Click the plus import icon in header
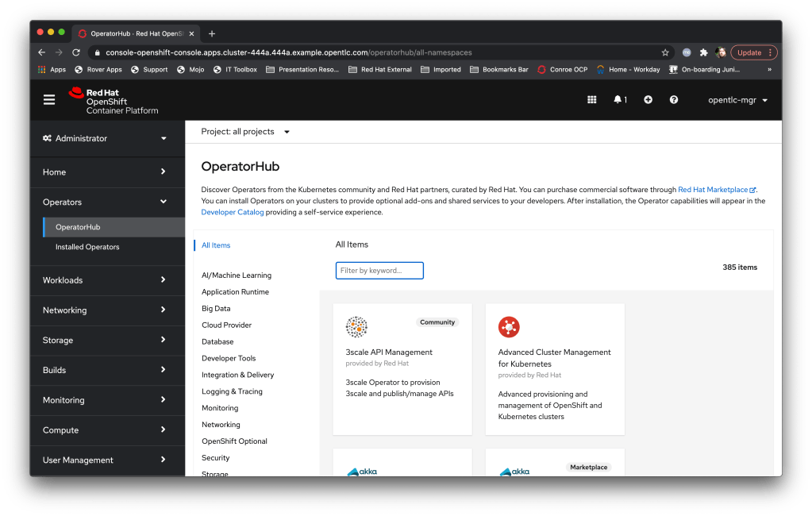The image size is (812, 516). (648, 100)
